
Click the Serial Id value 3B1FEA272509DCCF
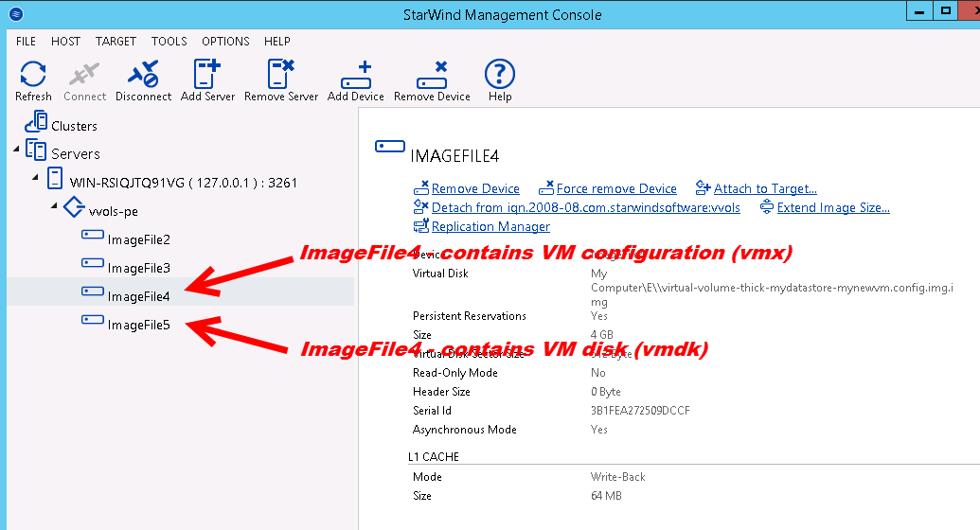640,411
